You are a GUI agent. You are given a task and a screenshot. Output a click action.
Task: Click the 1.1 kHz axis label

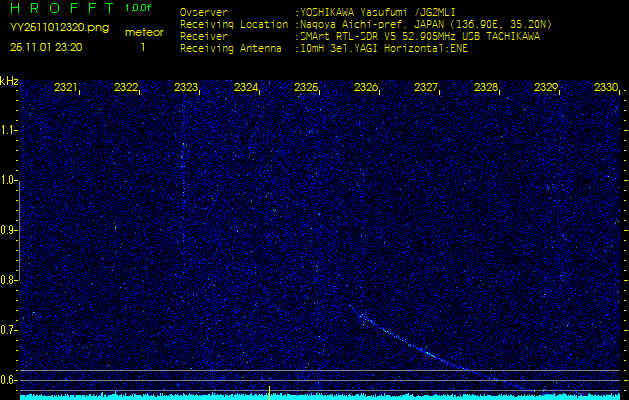[9, 130]
